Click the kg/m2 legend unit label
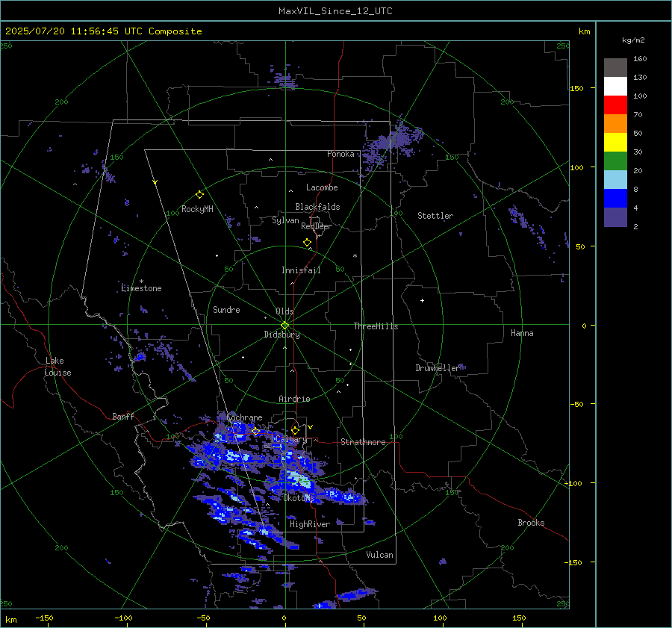The image size is (672, 628). pos(633,40)
